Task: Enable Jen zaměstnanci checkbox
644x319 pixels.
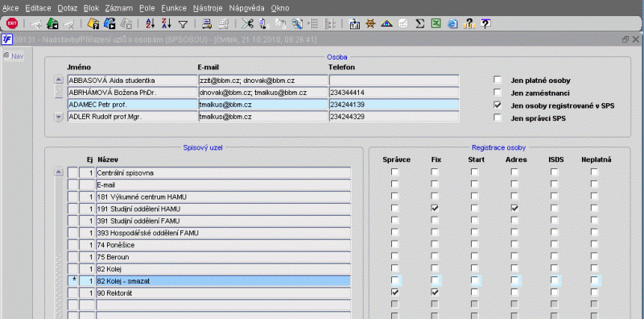Action: 497,92
